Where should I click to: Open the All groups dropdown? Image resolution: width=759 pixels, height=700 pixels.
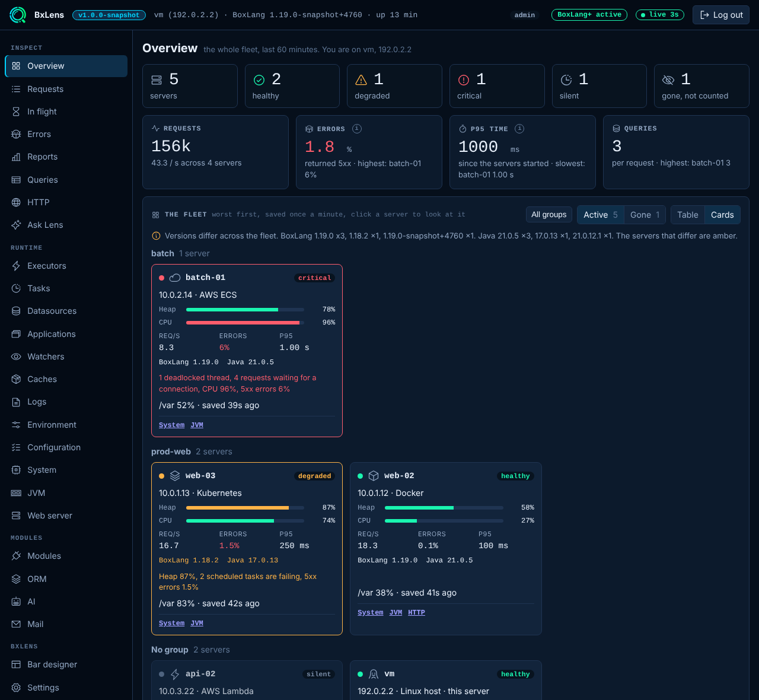pyautogui.click(x=549, y=215)
